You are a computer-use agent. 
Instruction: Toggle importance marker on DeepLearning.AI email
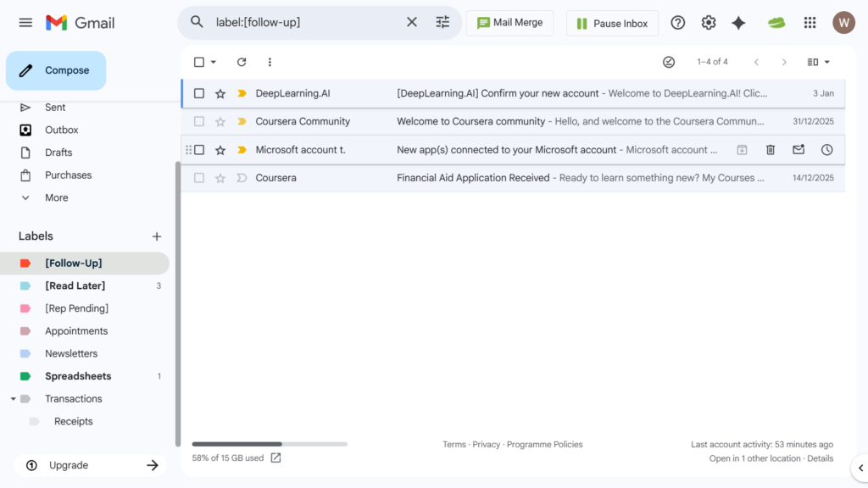coord(242,93)
